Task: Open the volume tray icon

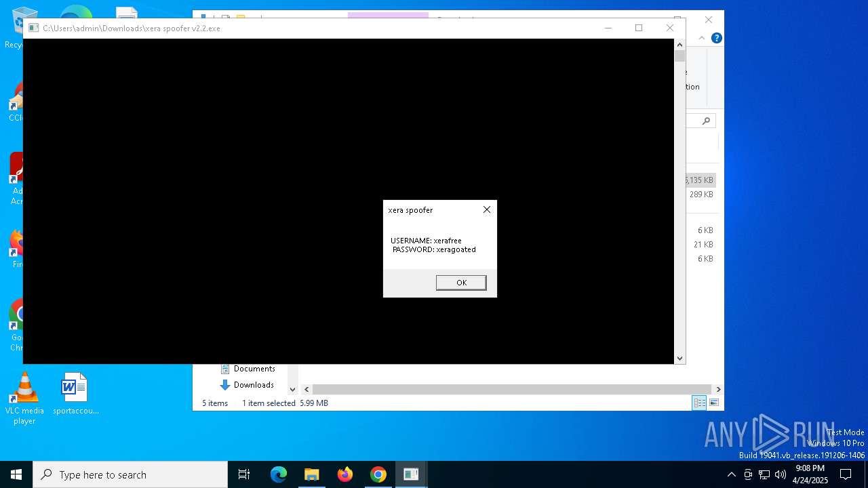Action: pyautogui.click(x=781, y=474)
